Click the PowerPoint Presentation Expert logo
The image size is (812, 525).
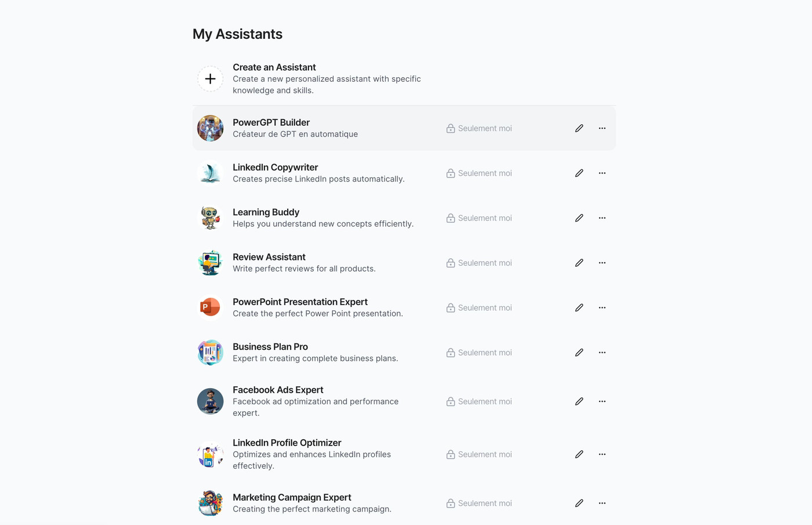point(210,307)
